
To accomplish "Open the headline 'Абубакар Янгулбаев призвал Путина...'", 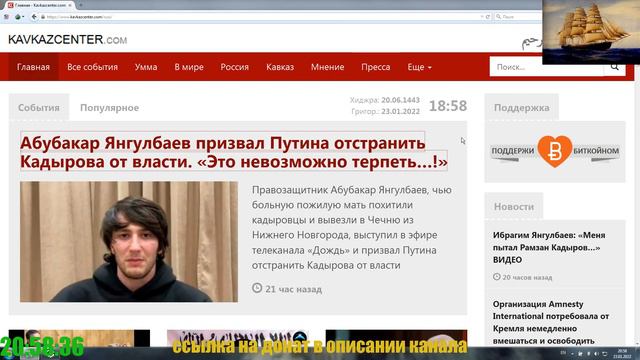I will tap(234, 153).
